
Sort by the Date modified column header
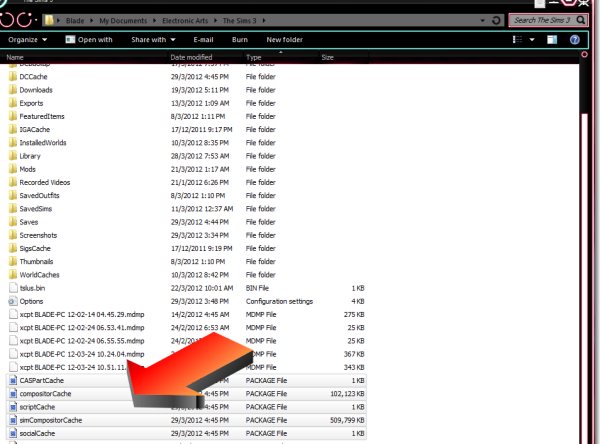click(191, 58)
